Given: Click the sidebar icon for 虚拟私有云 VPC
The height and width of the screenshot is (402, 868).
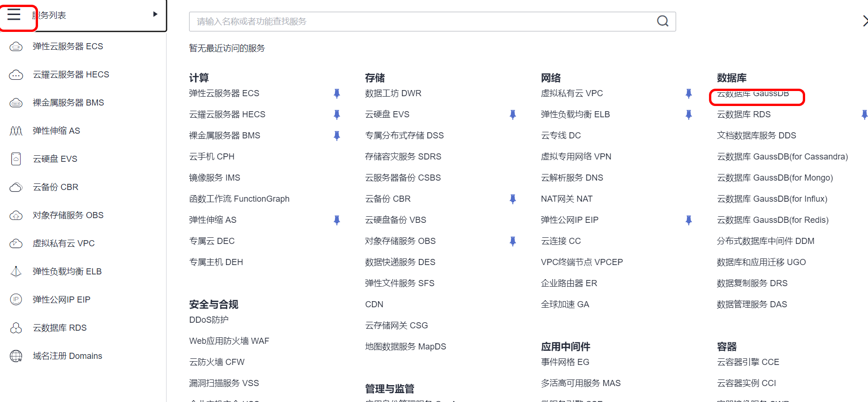Looking at the screenshot, I should coord(16,243).
